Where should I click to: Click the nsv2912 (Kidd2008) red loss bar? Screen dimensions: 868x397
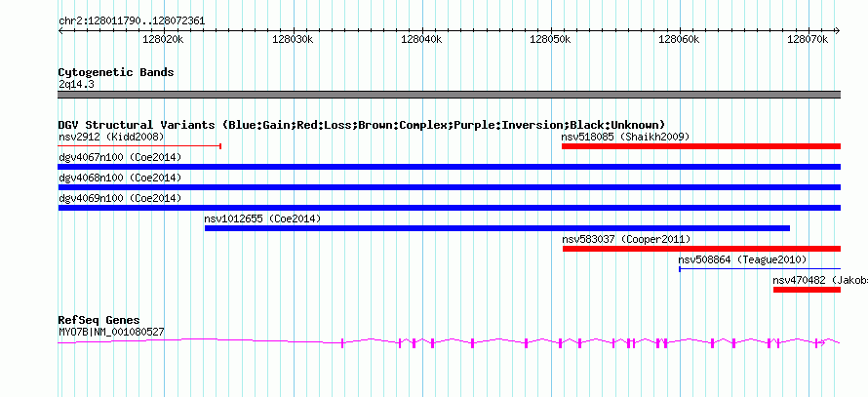tap(139, 146)
